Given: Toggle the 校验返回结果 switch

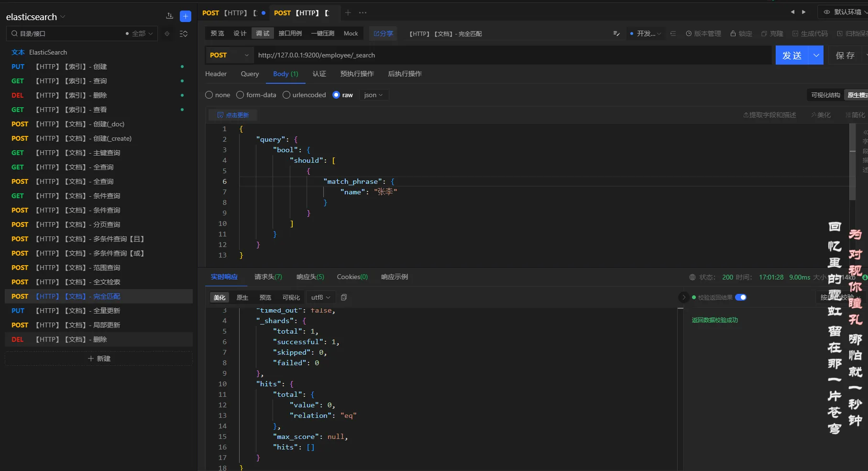Looking at the screenshot, I should click(740, 298).
